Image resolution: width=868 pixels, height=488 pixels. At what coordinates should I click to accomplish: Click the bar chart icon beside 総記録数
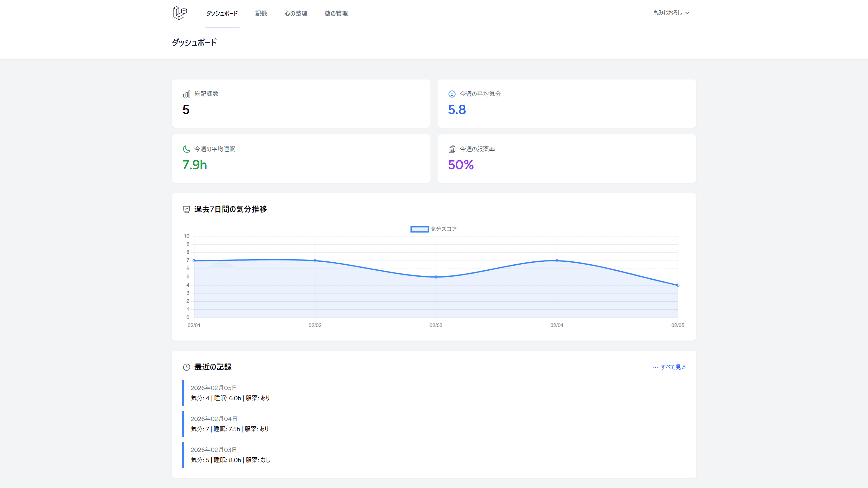tap(186, 94)
